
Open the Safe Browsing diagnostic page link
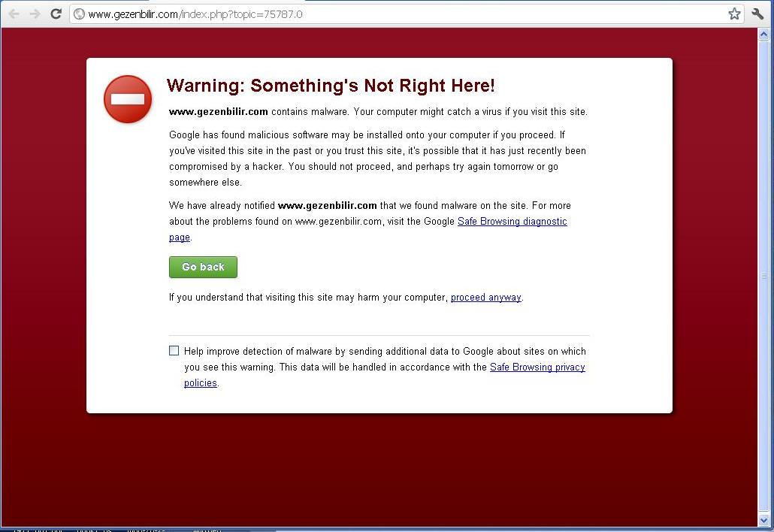[x=512, y=222]
